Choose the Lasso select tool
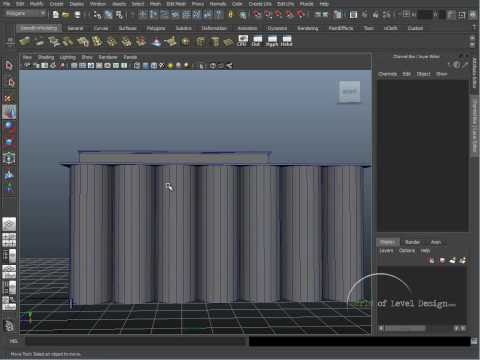This screenshot has height=360, width=480. tap(10, 82)
